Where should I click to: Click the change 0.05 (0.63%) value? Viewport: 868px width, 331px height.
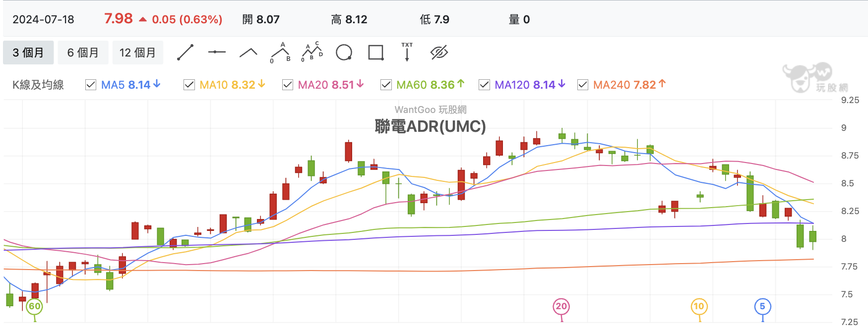187,19
